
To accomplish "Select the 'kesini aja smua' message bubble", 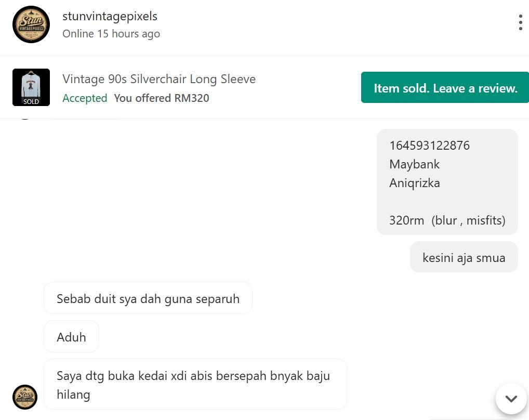I will pos(464,257).
